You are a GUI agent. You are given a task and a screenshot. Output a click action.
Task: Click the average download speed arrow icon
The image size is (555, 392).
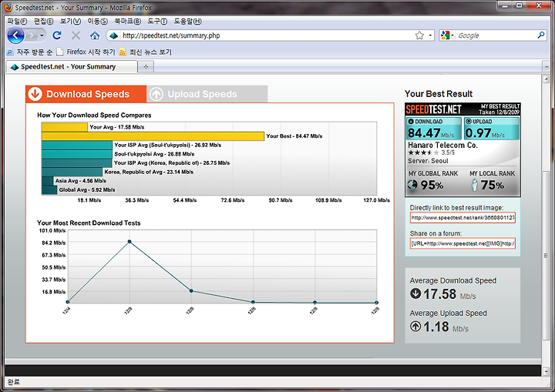pyautogui.click(x=415, y=293)
